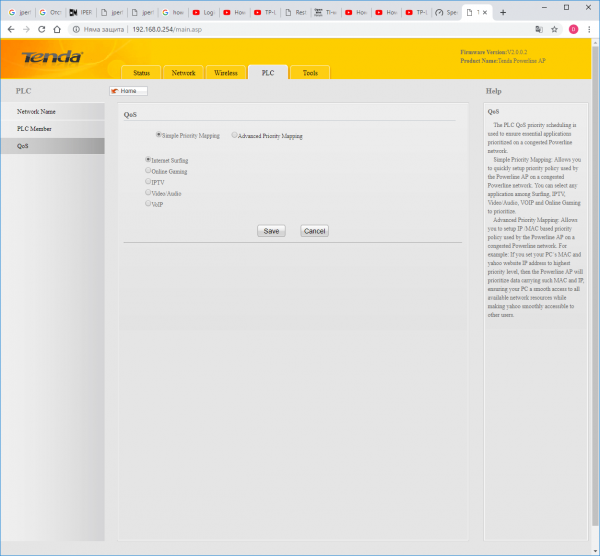Viewport: 600px width, 556px height.
Task: Open the Status tab
Action: point(141,73)
